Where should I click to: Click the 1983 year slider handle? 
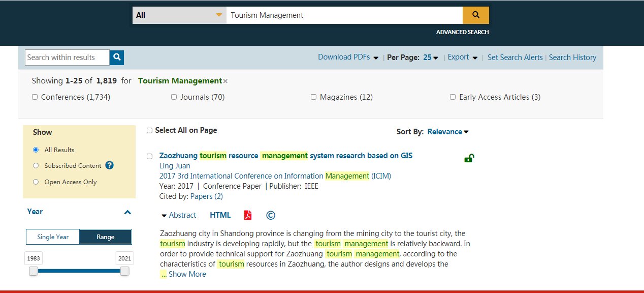pyautogui.click(x=34, y=271)
